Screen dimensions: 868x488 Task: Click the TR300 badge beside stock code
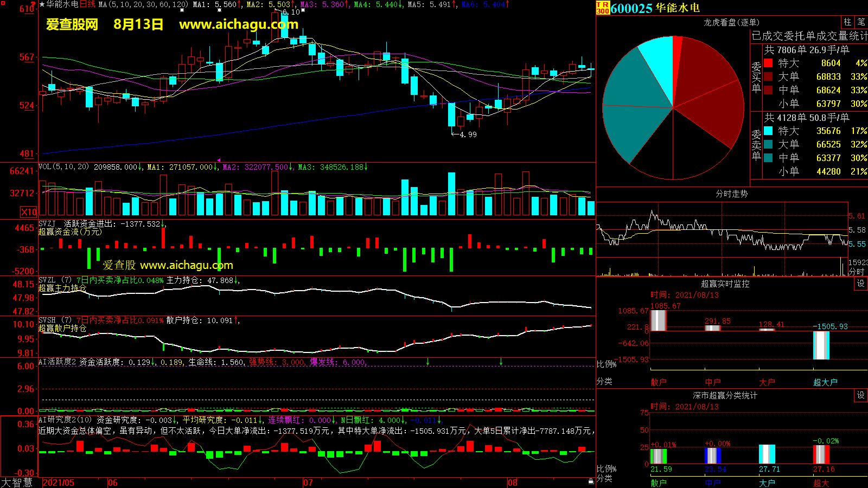[x=602, y=8]
